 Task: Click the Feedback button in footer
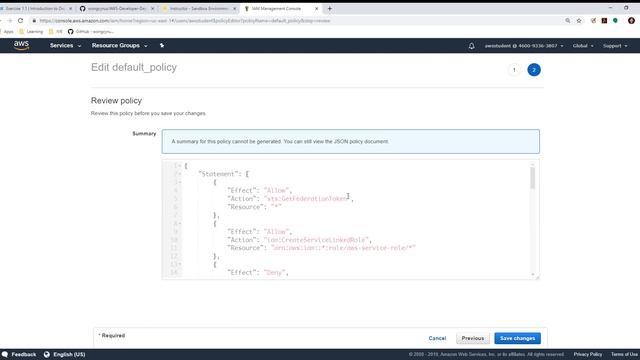(24, 354)
